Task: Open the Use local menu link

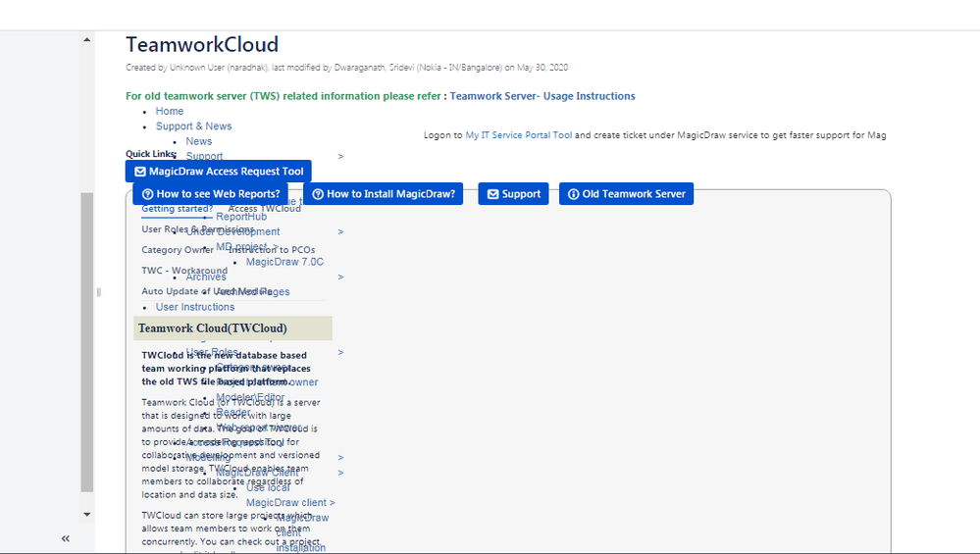Action: [268, 487]
